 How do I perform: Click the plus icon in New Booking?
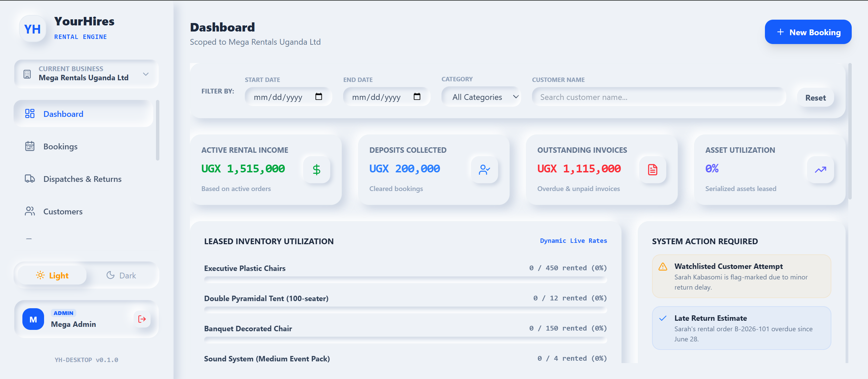pos(781,32)
